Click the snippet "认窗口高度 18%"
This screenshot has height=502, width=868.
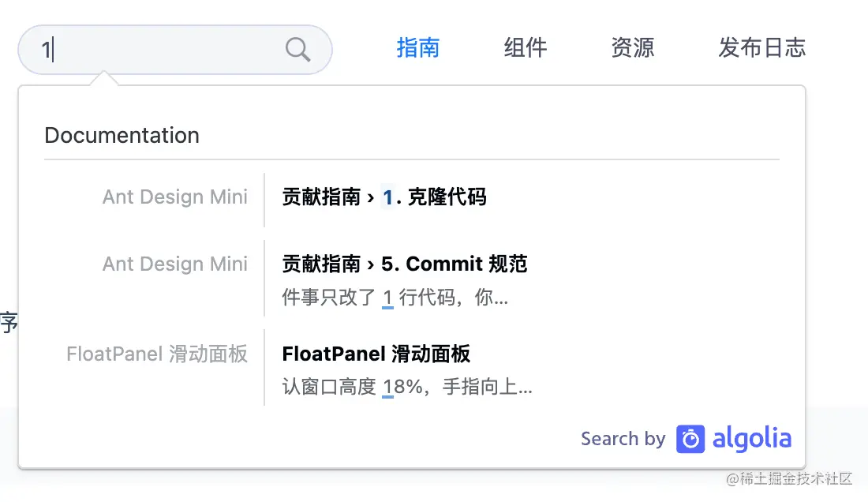point(406,388)
